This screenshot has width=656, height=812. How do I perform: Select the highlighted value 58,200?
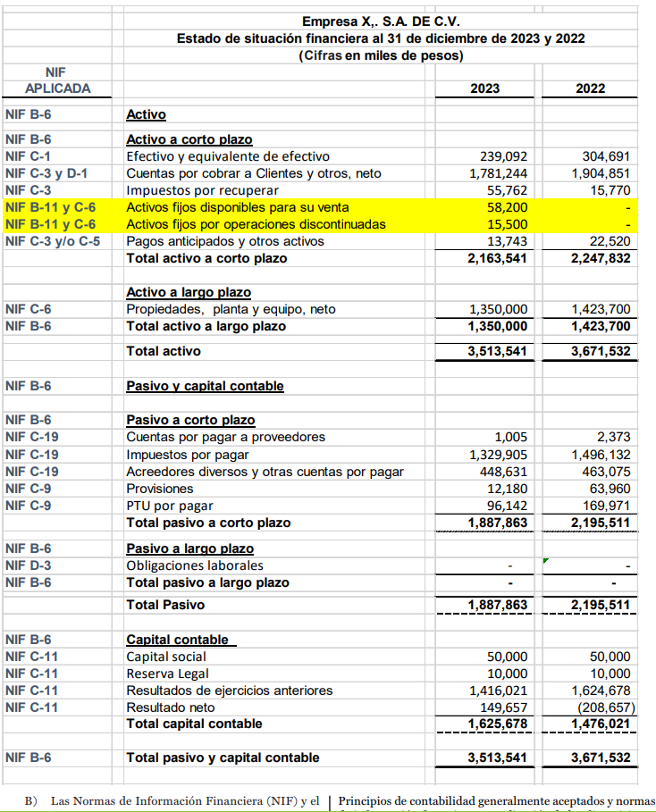pyautogui.click(x=507, y=207)
